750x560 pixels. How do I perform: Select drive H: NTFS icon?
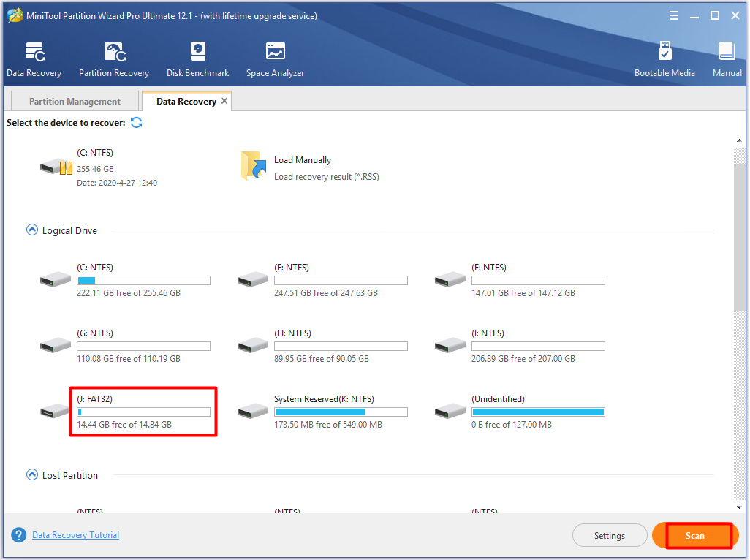tap(252, 345)
